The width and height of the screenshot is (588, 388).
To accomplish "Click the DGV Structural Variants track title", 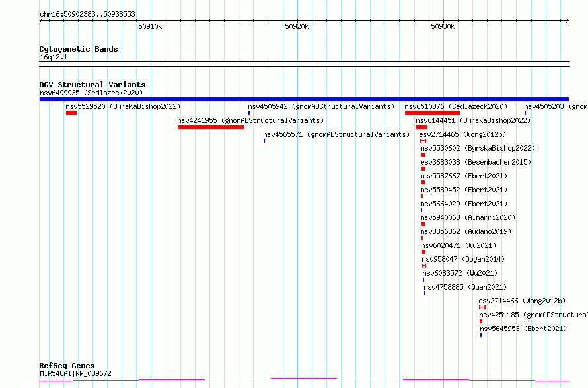I will click(92, 85).
